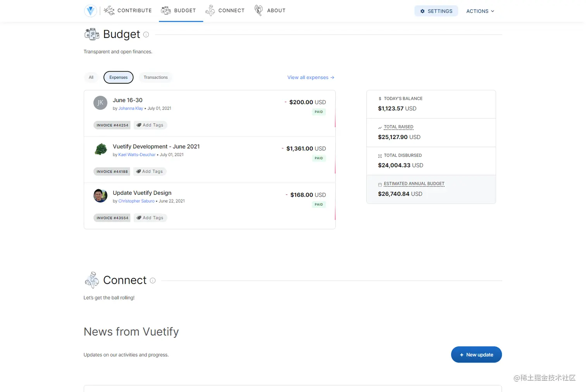Click the INVOICE #43554 tag

click(x=112, y=218)
